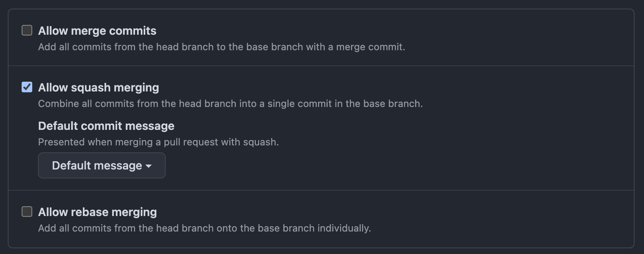Click the Allow rebase merging heading
This screenshot has width=644, height=254.
pos(98,212)
